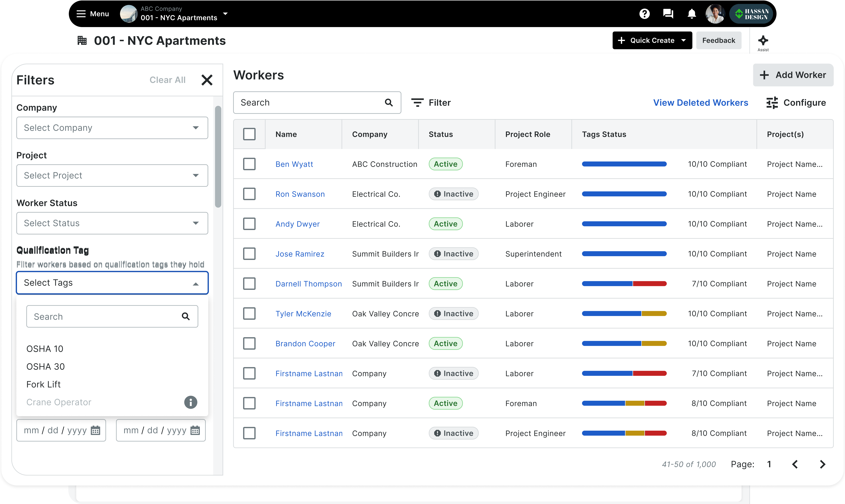The width and height of the screenshot is (845, 504).
Task: Click the plus icon in Add Worker
Action: 764,75
